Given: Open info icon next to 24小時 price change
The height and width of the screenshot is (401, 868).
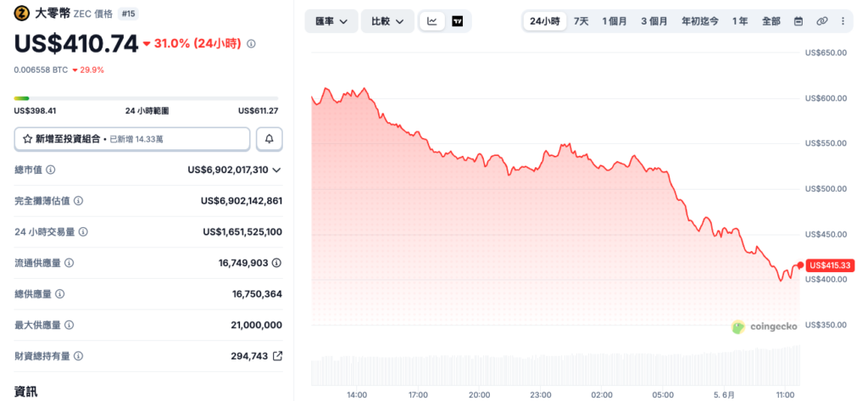Looking at the screenshot, I should click(251, 44).
